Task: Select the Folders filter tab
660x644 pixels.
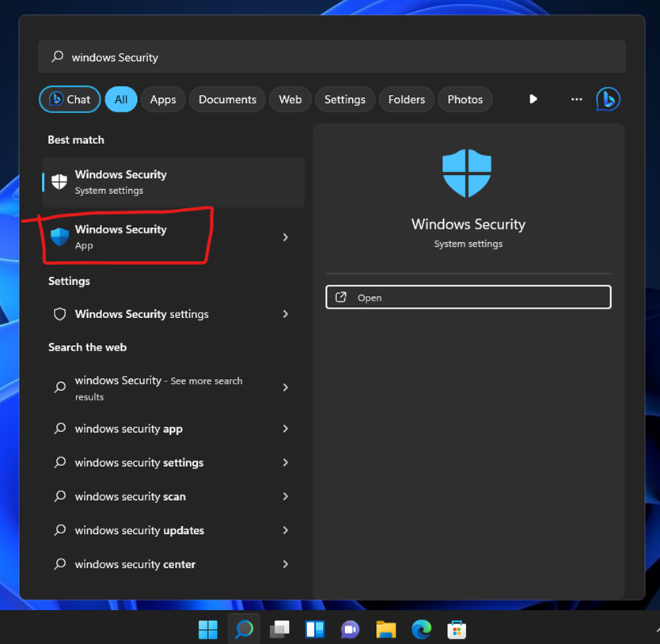Action: click(406, 100)
